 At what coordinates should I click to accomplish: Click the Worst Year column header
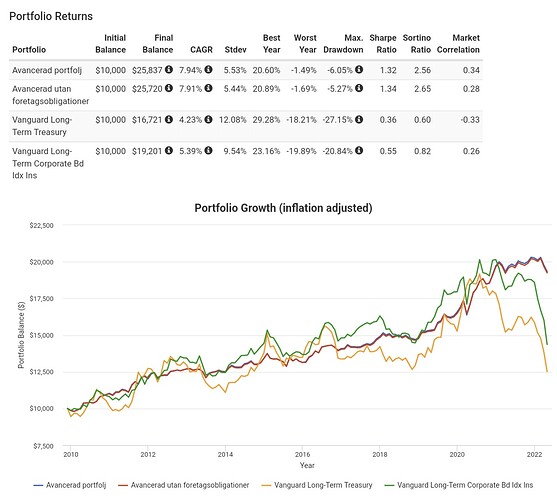click(x=305, y=44)
